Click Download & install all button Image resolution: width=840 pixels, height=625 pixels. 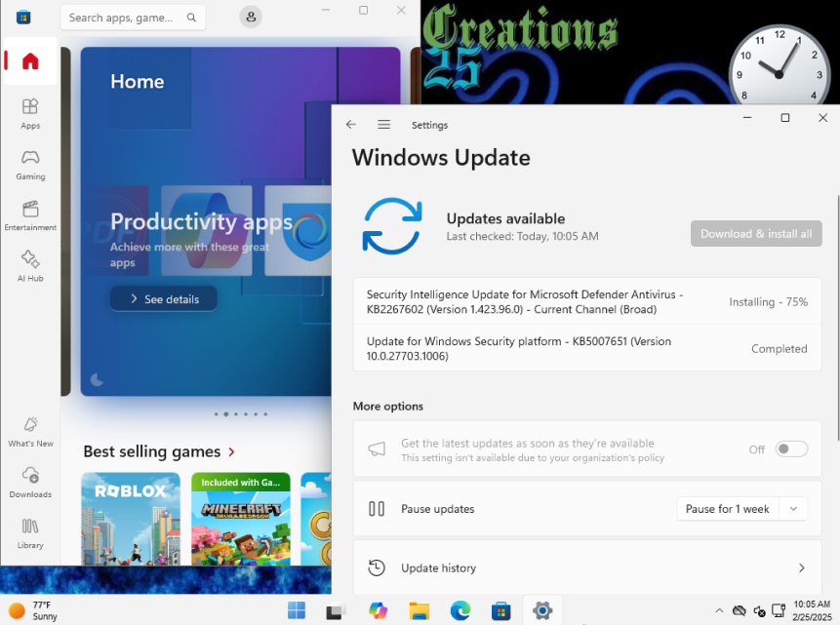756,233
